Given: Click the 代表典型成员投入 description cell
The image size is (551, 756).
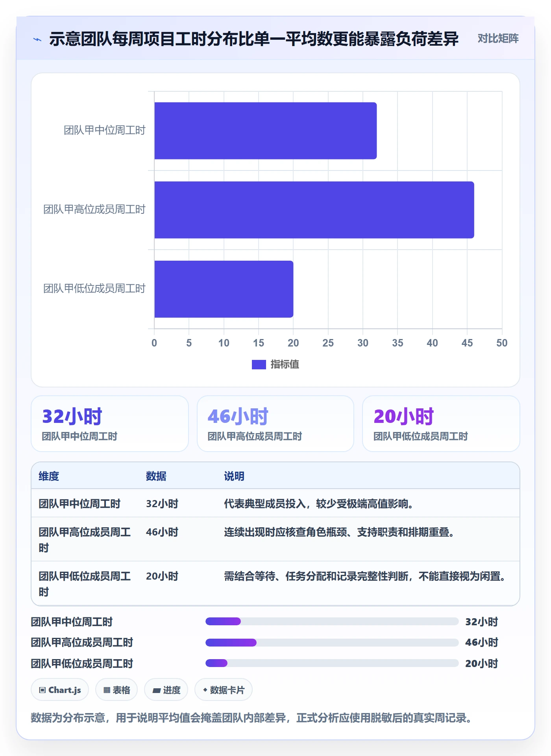Looking at the screenshot, I should tap(318, 504).
